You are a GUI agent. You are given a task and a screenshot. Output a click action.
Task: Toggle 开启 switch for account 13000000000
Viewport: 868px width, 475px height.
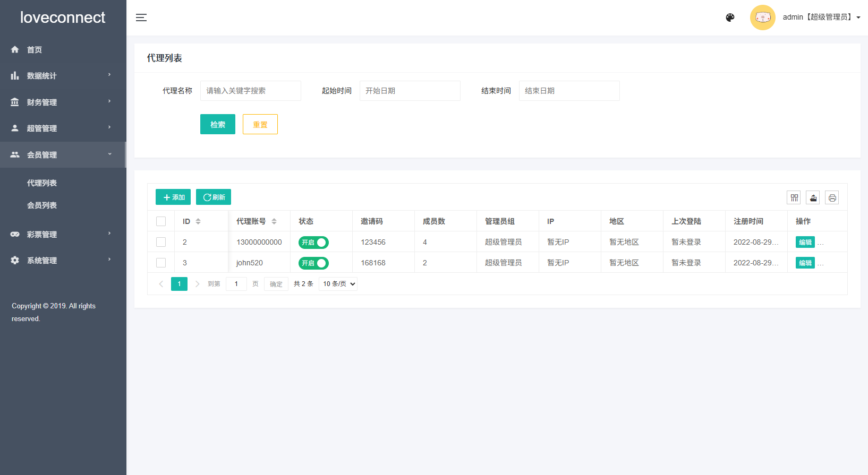point(313,243)
